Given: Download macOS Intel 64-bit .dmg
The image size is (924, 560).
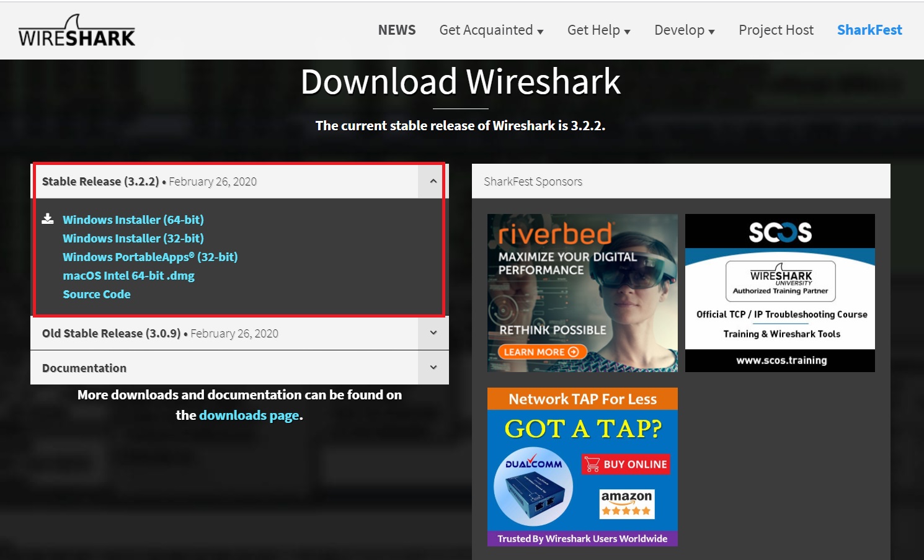Looking at the screenshot, I should 128,275.
